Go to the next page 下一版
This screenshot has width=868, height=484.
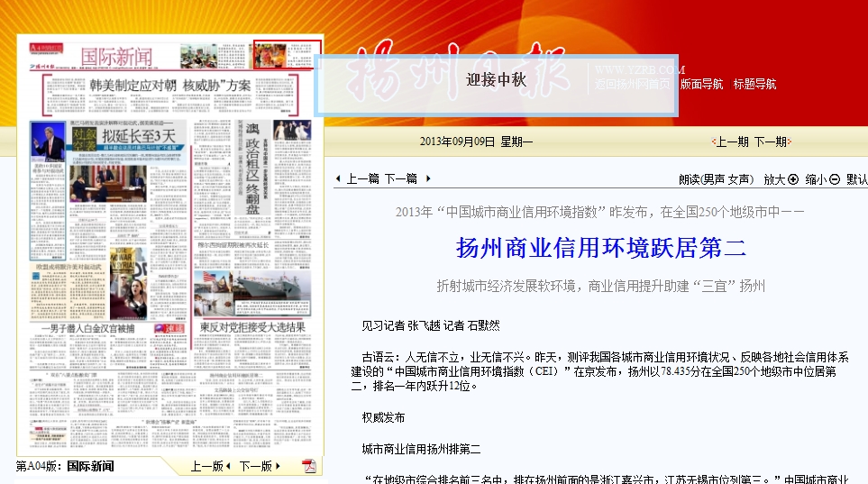pos(256,466)
